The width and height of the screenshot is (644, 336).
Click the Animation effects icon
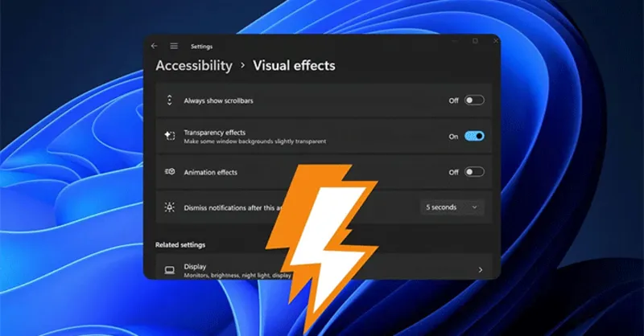coord(170,172)
